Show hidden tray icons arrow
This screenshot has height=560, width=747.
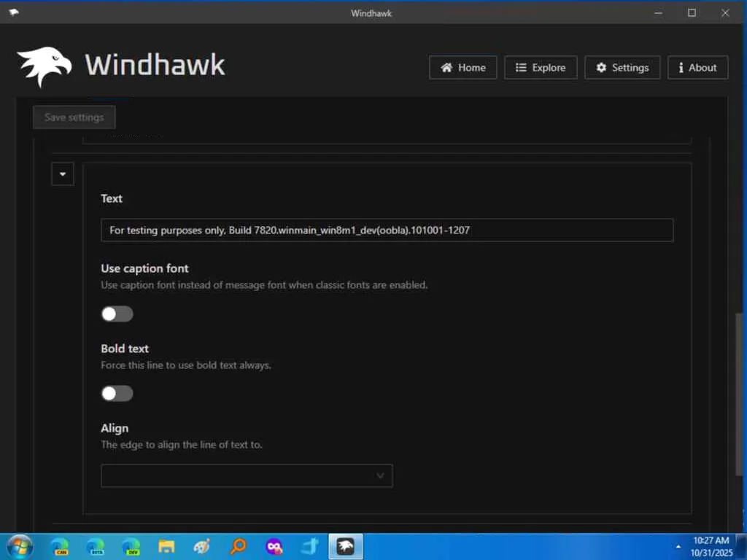coord(678,547)
